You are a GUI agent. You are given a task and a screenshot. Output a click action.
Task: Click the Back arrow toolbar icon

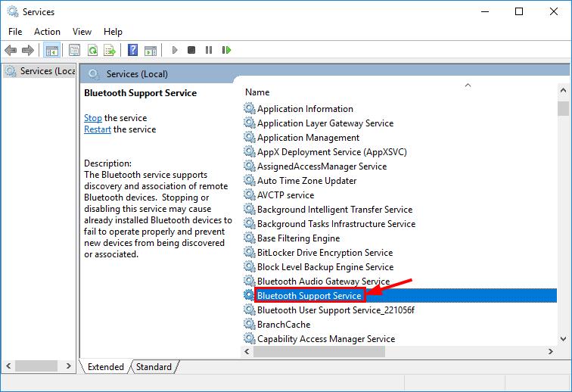point(11,50)
